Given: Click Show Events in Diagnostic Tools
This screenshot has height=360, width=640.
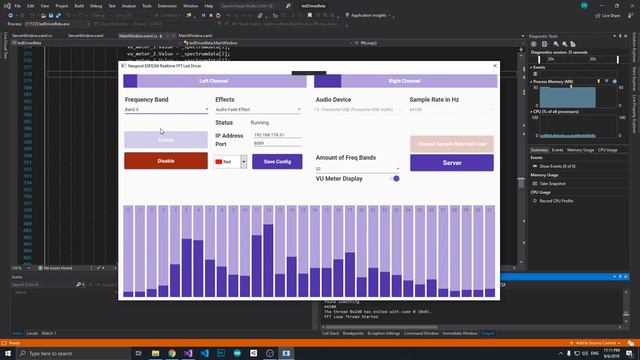Looking at the screenshot, I should 554,166.
